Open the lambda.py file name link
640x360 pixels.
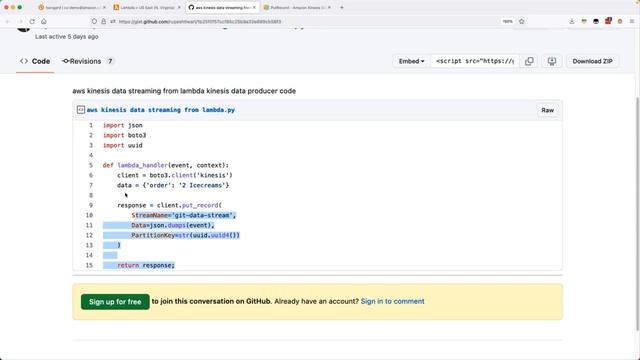pyautogui.click(x=161, y=110)
